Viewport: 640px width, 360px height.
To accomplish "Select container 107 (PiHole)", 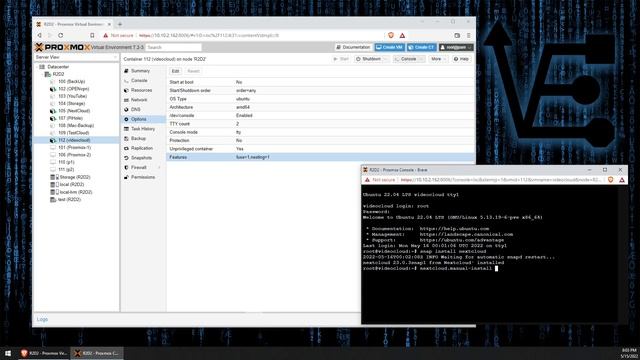I will (70, 118).
